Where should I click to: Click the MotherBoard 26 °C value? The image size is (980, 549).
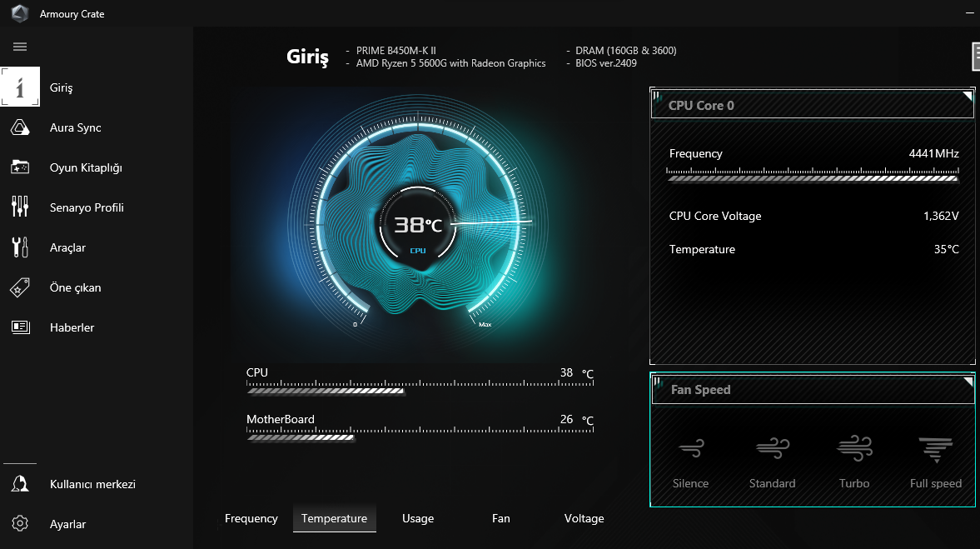click(x=576, y=420)
